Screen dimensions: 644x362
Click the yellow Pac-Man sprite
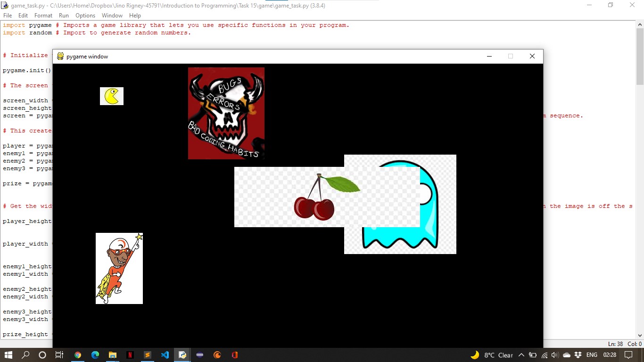112,96
